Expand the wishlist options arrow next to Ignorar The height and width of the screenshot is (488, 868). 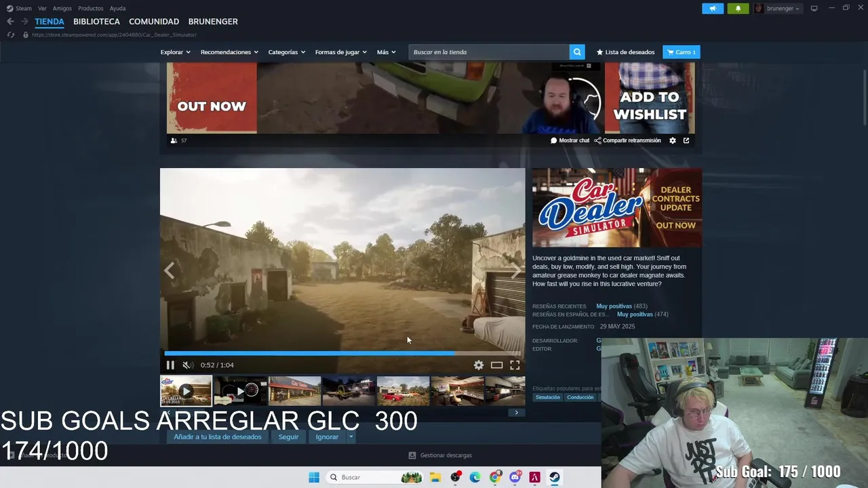(351, 437)
